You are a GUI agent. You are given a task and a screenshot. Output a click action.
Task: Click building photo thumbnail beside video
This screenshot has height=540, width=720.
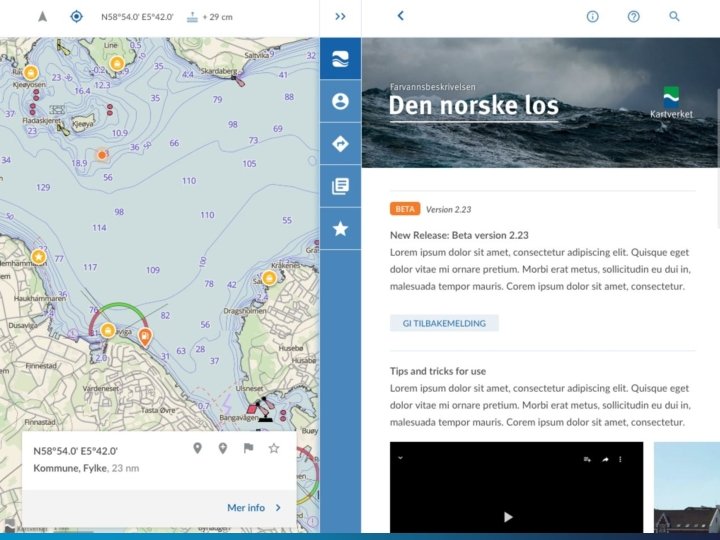[687, 487]
